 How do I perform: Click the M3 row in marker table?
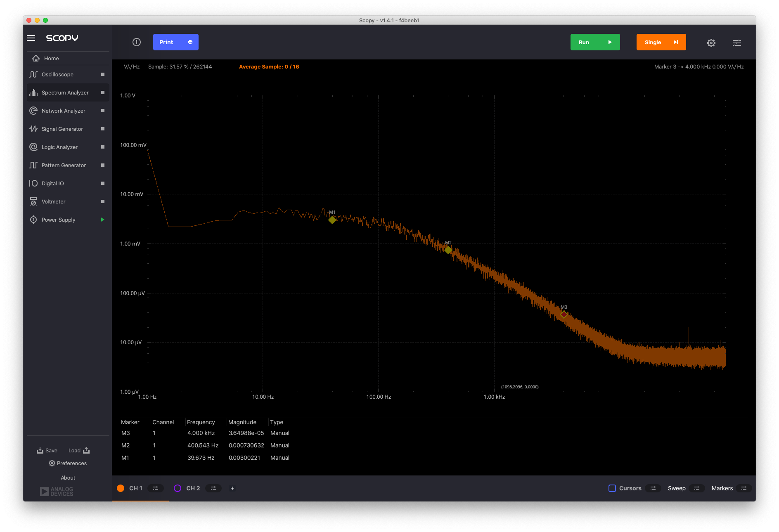(205, 433)
